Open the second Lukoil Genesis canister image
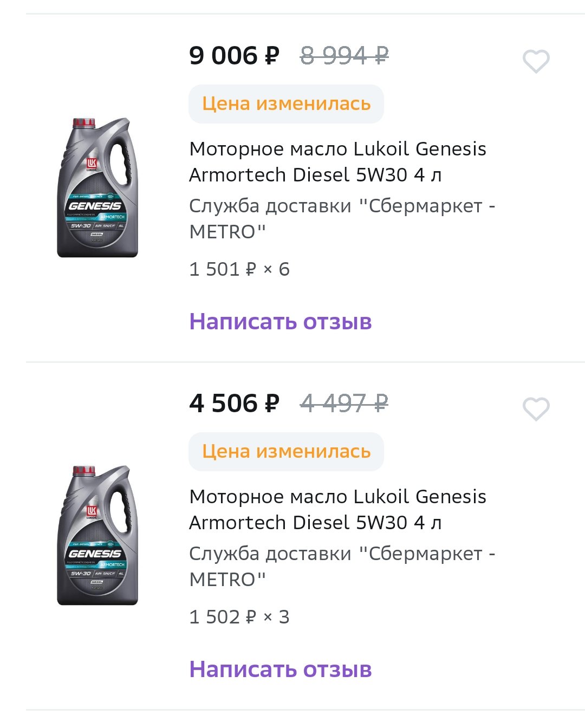This screenshot has height=728, width=585. pyautogui.click(x=97, y=535)
